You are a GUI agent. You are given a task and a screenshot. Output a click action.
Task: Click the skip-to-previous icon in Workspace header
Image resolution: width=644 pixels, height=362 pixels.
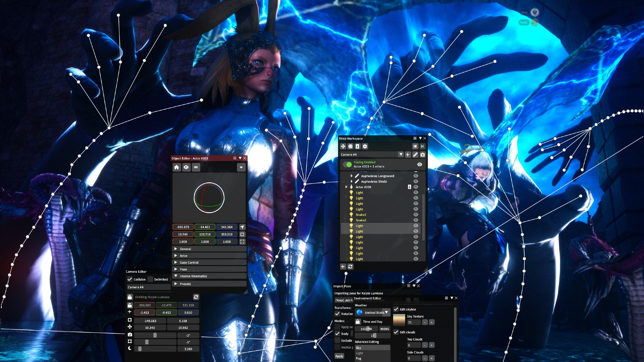415,146
